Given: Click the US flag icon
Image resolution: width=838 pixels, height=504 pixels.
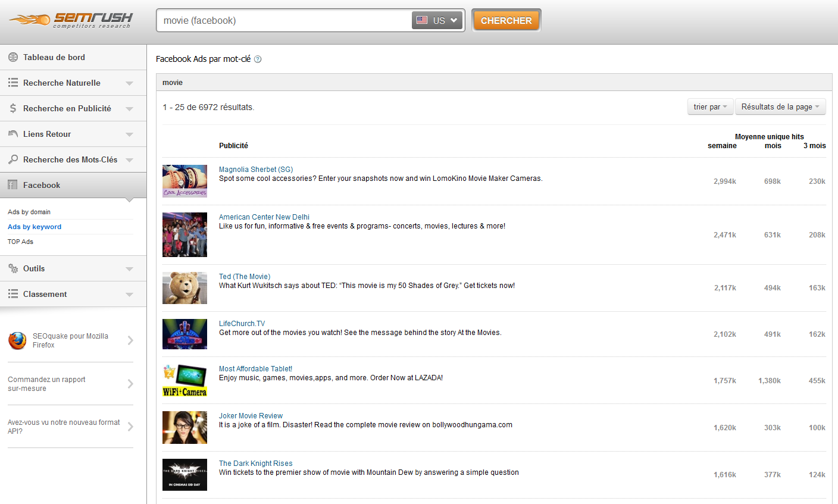Looking at the screenshot, I should point(422,20).
